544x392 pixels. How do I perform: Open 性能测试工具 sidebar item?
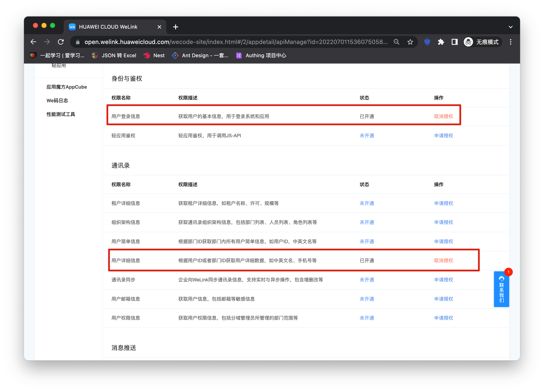pos(61,114)
